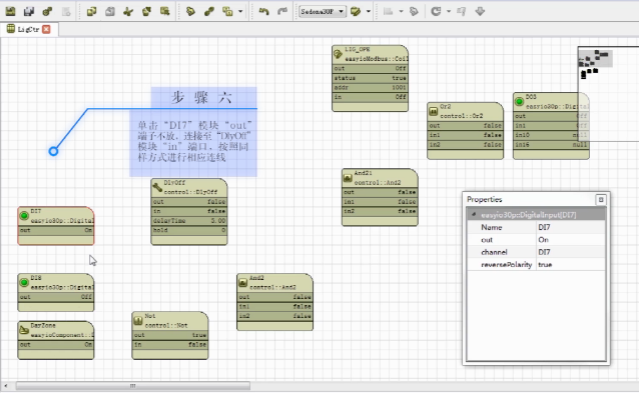Open the Sedona30P platform dropdown

tap(322, 11)
